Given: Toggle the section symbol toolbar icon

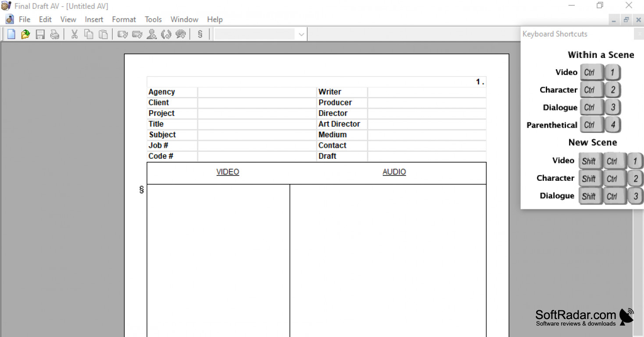Looking at the screenshot, I should (200, 34).
